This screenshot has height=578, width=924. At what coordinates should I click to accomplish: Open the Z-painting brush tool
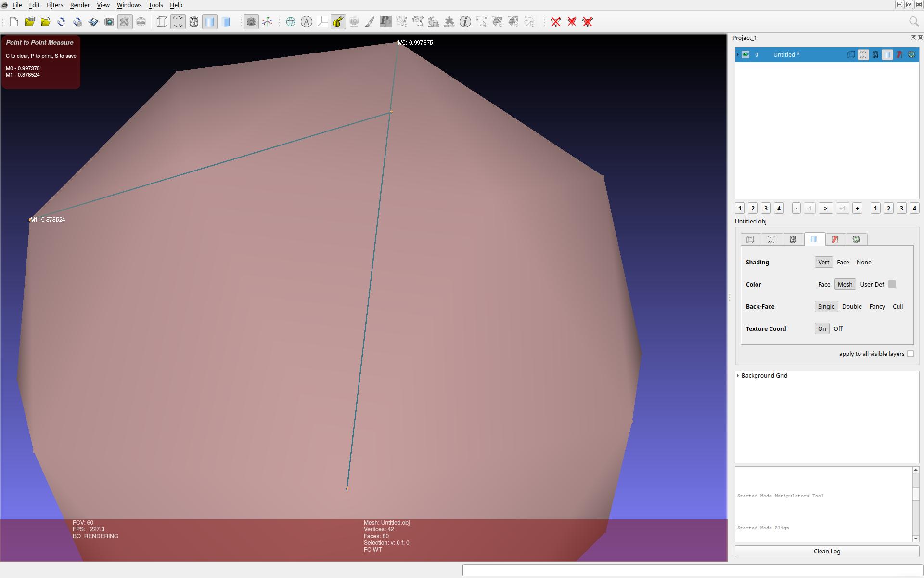click(x=370, y=22)
